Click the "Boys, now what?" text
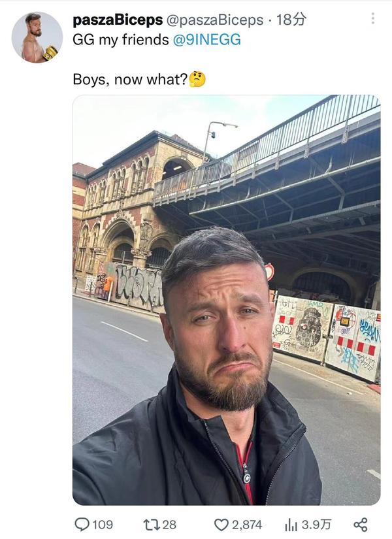The height and width of the screenshot is (539, 392). pos(129,80)
